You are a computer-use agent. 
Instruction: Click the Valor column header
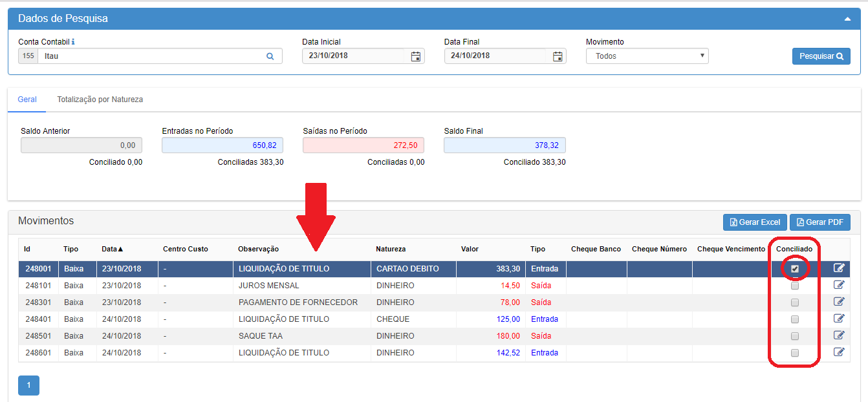click(x=470, y=249)
